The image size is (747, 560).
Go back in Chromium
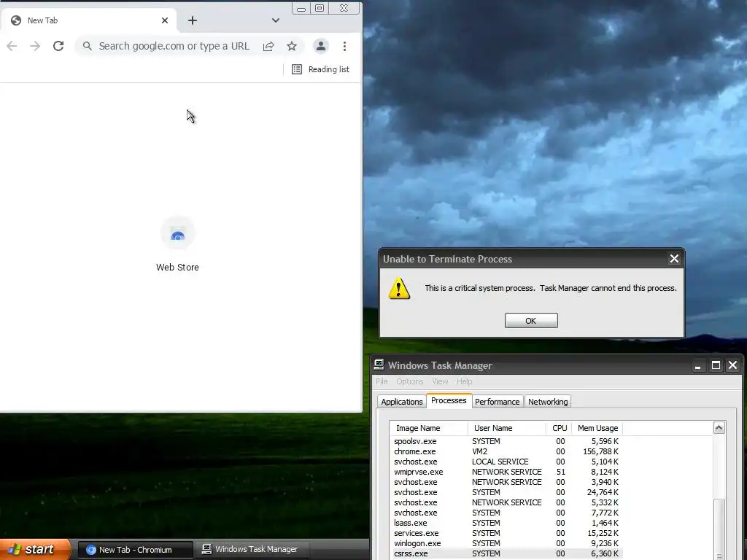tap(12, 46)
